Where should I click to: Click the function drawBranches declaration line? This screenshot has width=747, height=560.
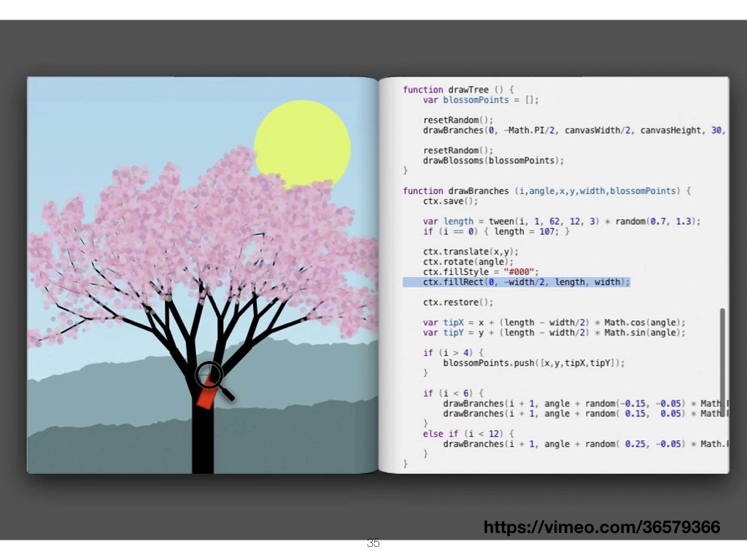[546, 191]
